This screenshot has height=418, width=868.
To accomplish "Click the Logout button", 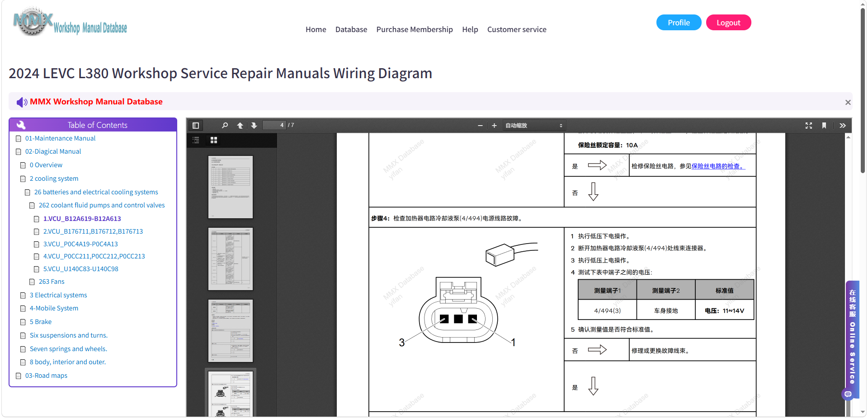I will point(728,23).
